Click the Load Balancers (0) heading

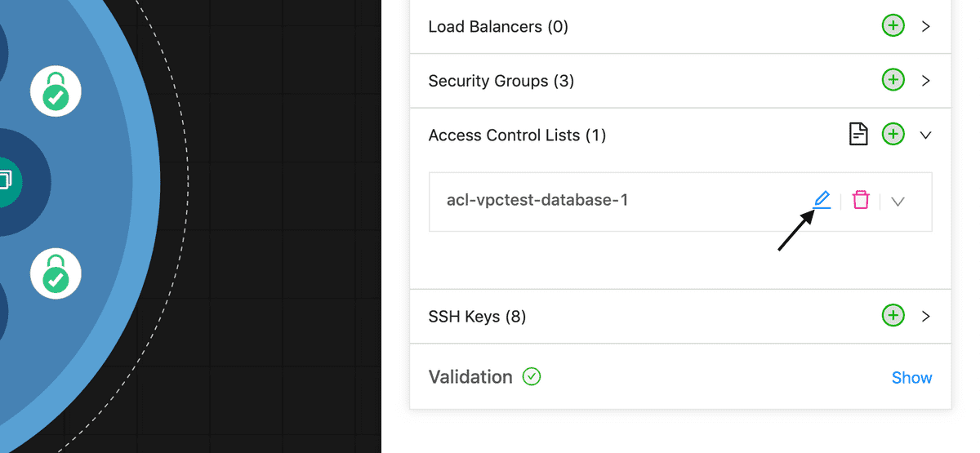(x=498, y=27)
